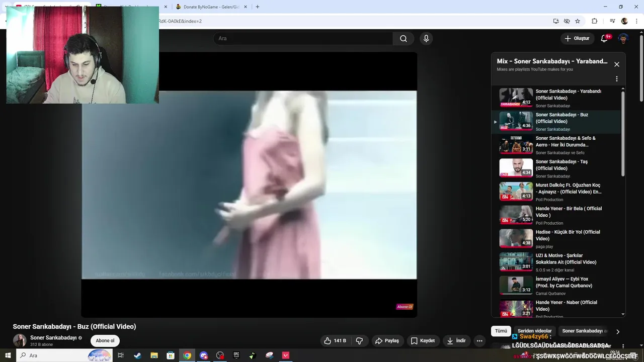Viewport: 644px width, 362px height.
Task: Click the Abone Ol watermark in video
Action: click(x=405, y=307)
